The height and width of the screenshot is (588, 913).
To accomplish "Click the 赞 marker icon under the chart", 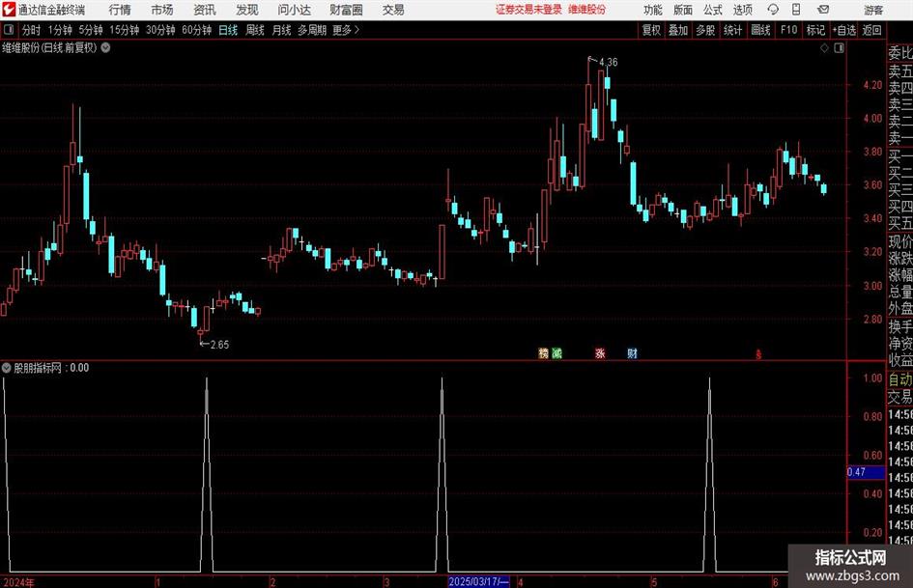I will [543, 352].
